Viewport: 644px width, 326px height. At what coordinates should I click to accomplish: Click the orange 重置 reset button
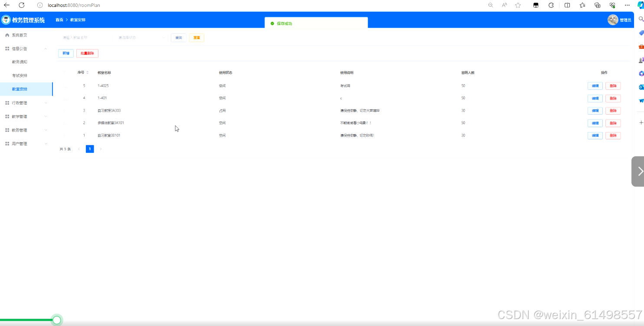tap(196, 38)
